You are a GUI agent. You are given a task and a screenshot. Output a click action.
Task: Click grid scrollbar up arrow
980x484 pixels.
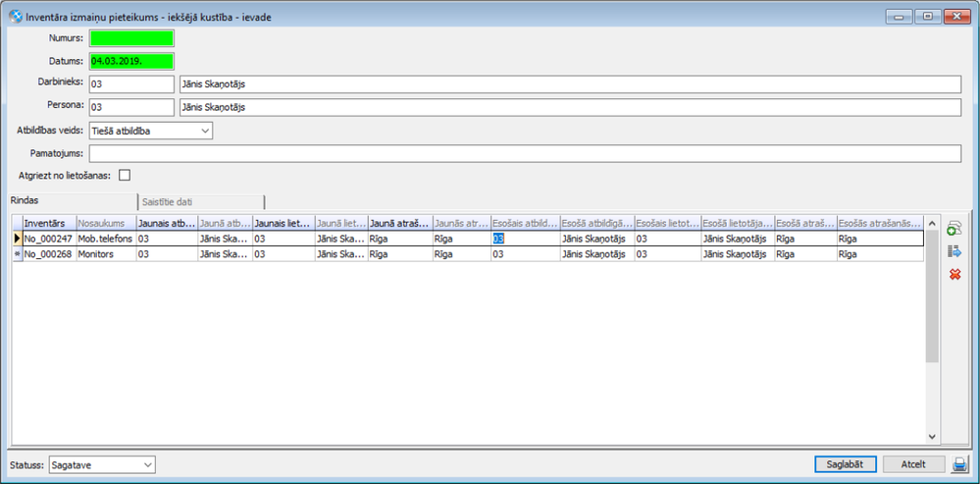coord(931,223)
